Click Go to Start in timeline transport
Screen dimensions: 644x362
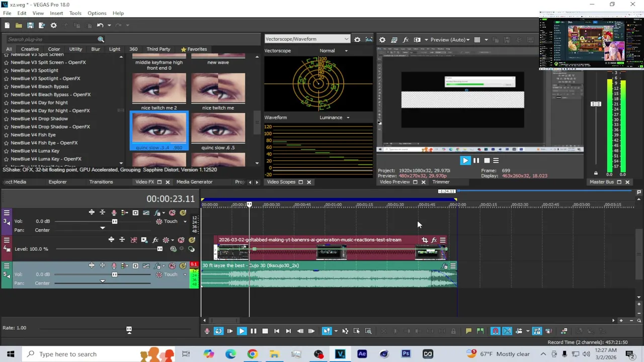coord(277,331)
